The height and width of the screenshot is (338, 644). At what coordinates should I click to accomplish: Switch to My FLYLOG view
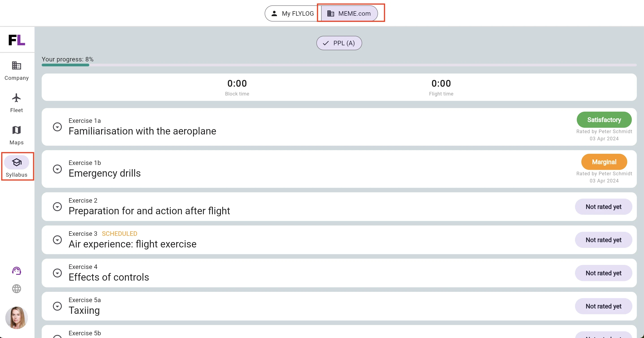(293, 13)
